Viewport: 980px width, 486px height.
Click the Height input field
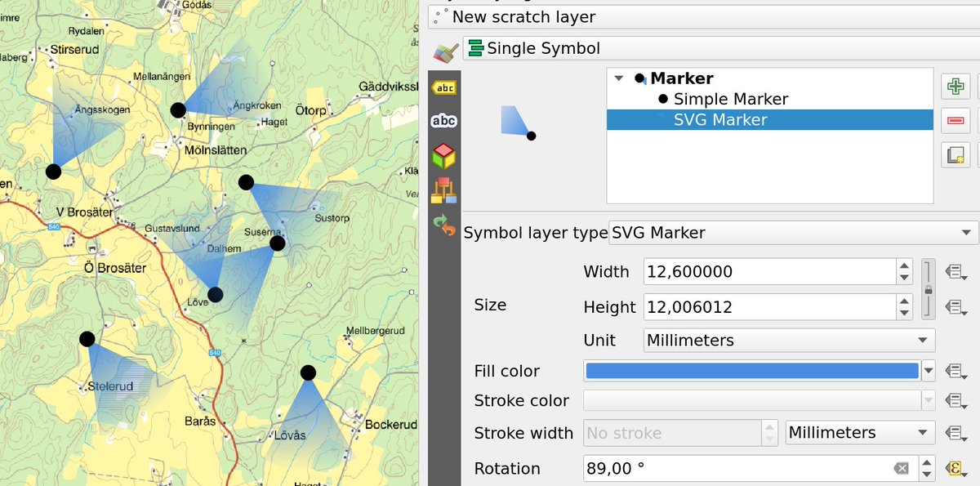click(x=769, y=307)
